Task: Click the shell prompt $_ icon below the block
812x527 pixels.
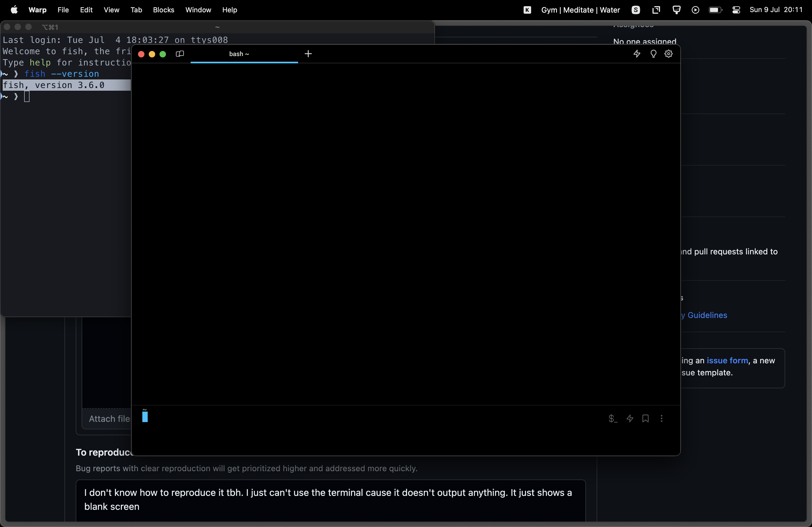Action: [x=612, y=419]
